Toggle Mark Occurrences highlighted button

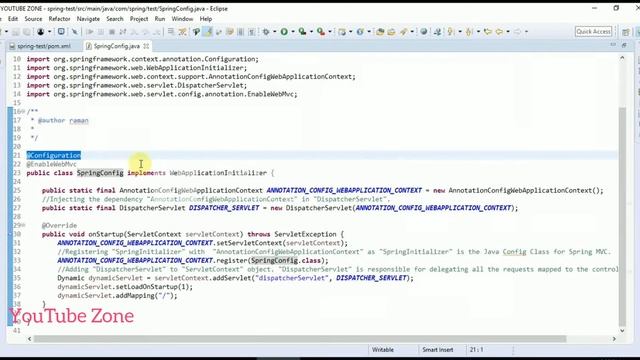pyautogui.click(x=207, y=31)
